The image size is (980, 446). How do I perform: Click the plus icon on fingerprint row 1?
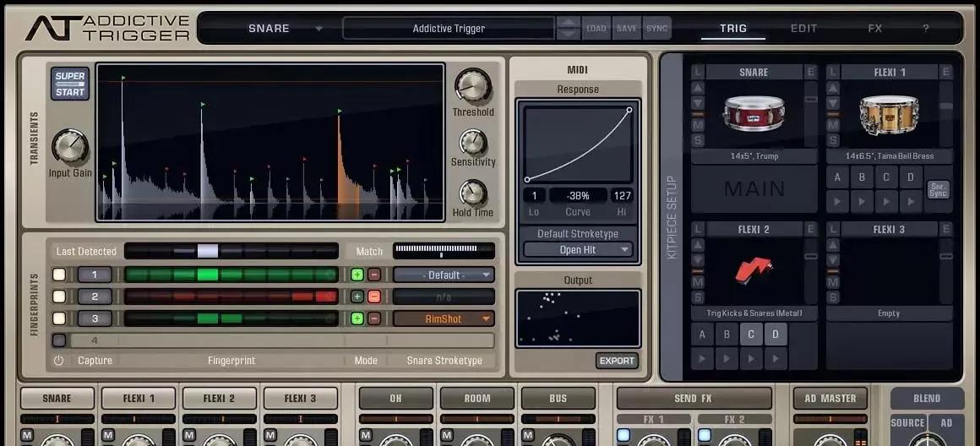pos(357,275)
